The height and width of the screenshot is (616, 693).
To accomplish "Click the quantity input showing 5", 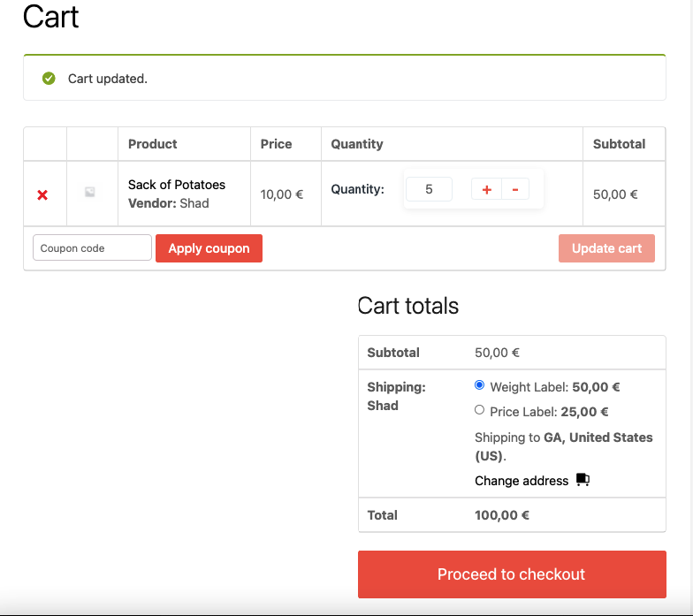I will 429,189.
